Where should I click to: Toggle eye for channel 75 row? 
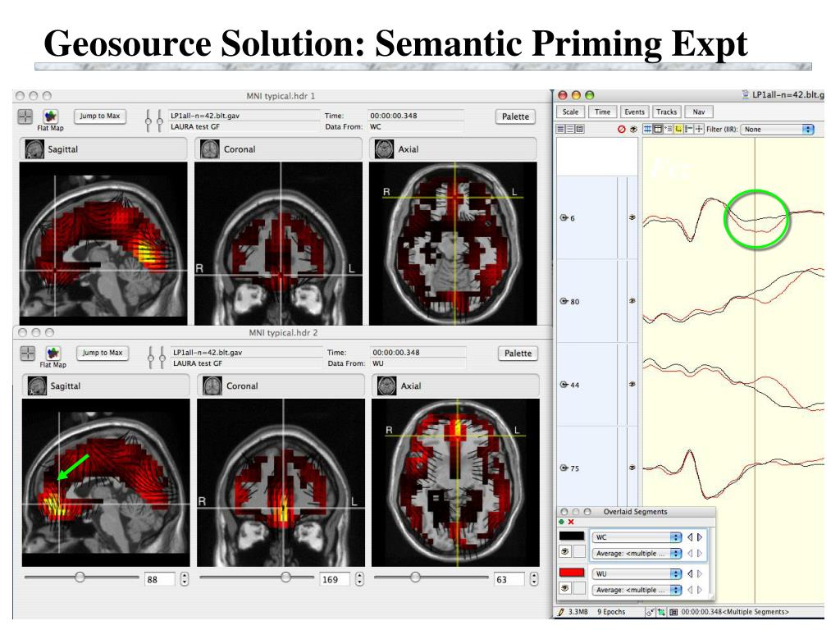[x=632, y=468]
